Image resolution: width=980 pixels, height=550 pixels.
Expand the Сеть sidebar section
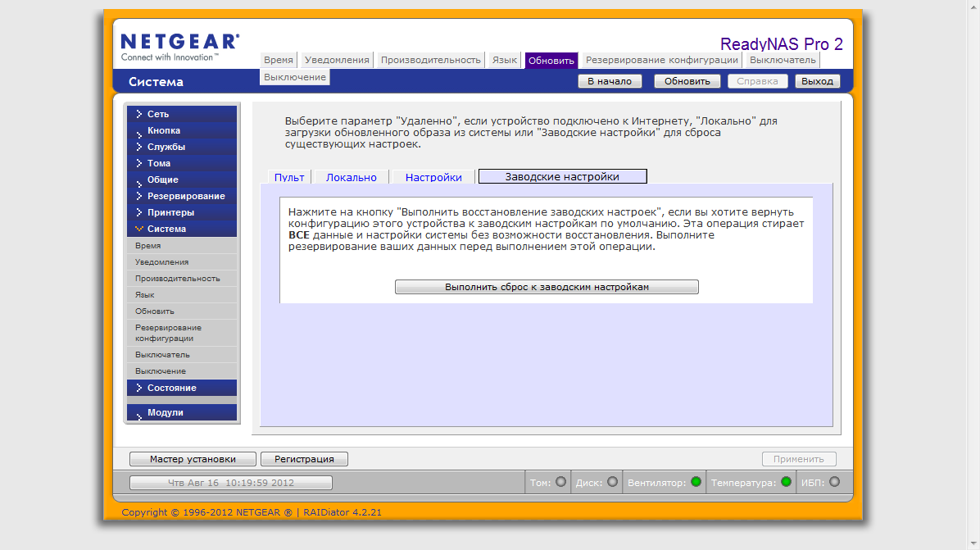tap(182, 114)
